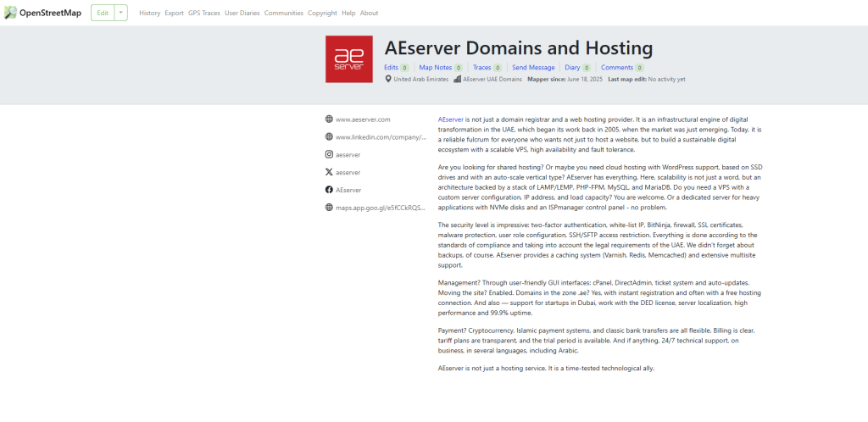Click the X (Twitter) icon
Image resolution: width=868 pixels, height=422 pixels.
coord(330,172)
